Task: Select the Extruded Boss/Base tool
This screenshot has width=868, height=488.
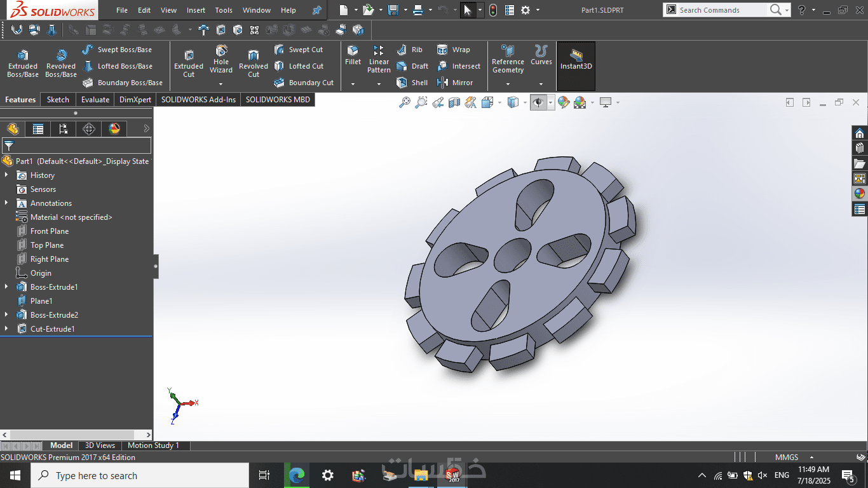Action: [23, 64]
